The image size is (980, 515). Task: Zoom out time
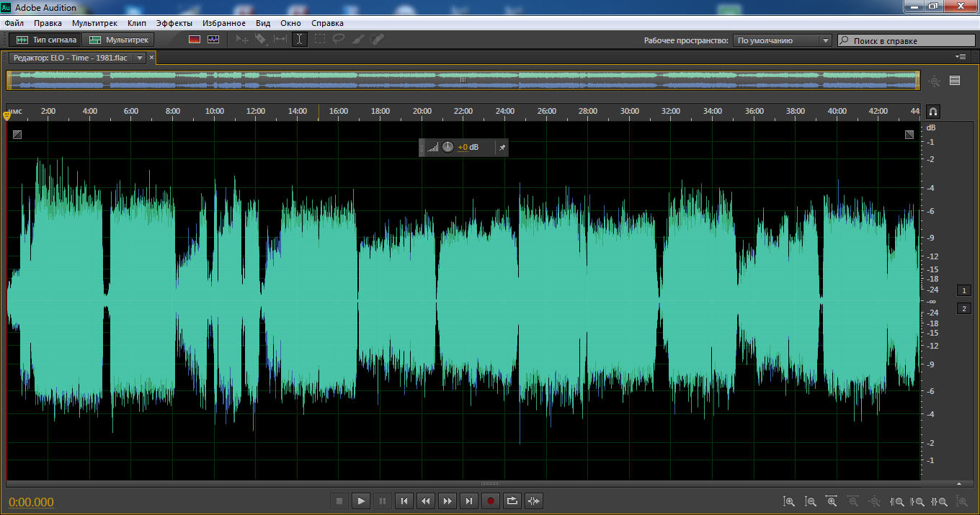point(853,501)
